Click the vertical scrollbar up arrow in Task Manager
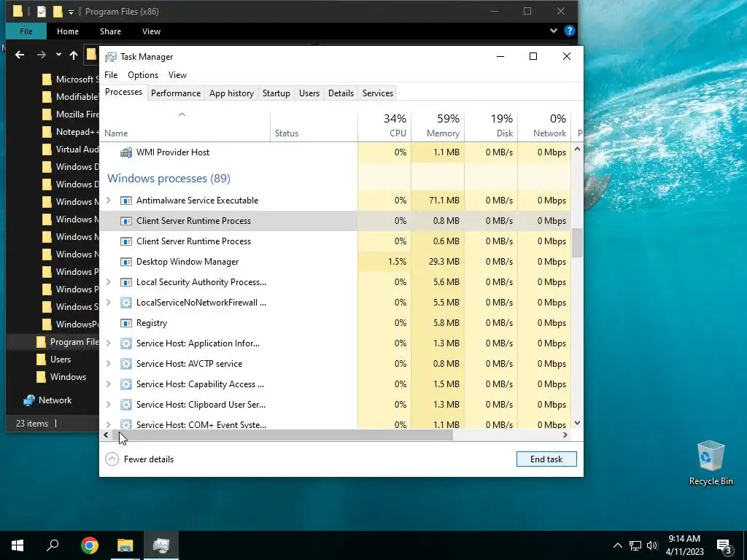 point(578,149)
